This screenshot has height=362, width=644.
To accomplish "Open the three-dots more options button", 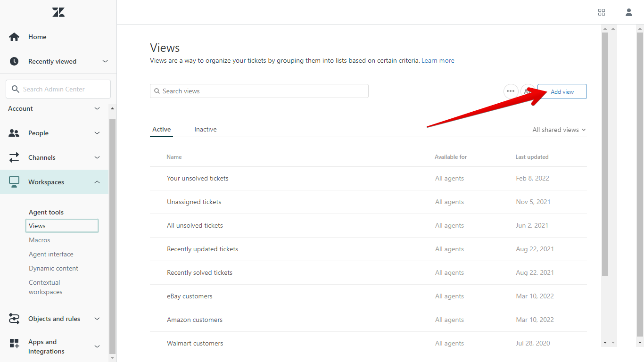I will click(511, 91).
